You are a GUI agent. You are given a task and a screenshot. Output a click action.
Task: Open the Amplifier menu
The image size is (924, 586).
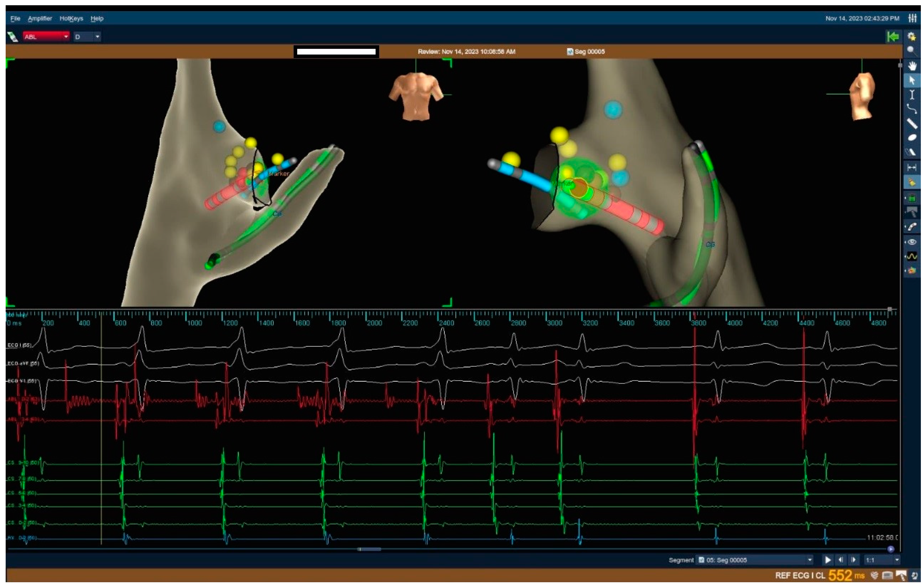[x=39, y=18]
